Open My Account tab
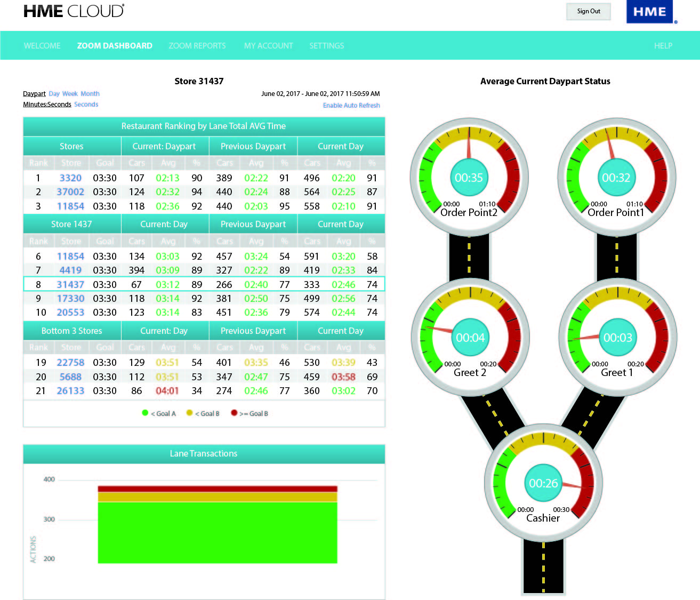Screen dimensions: 700x600 [269, 46]
